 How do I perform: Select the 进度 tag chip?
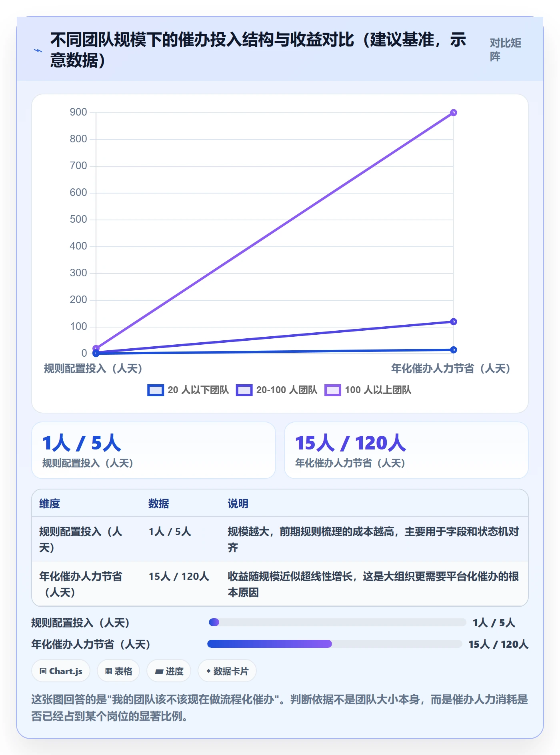(169, 671)
